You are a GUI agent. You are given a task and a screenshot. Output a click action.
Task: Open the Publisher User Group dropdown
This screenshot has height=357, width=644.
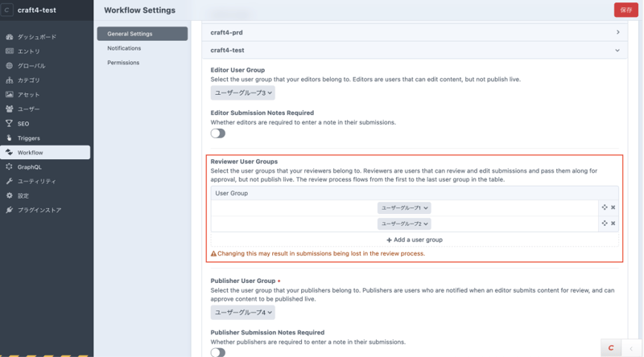coord(242,312)
